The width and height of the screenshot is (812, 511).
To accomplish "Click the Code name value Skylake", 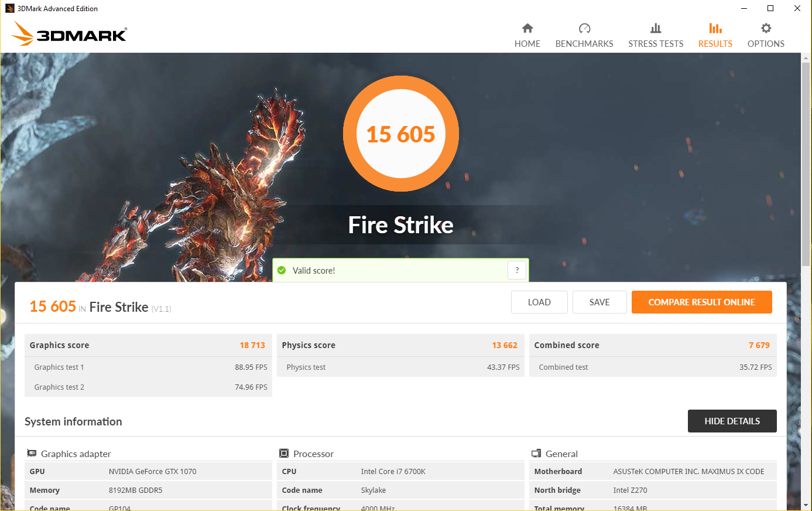I will (374, 490).
